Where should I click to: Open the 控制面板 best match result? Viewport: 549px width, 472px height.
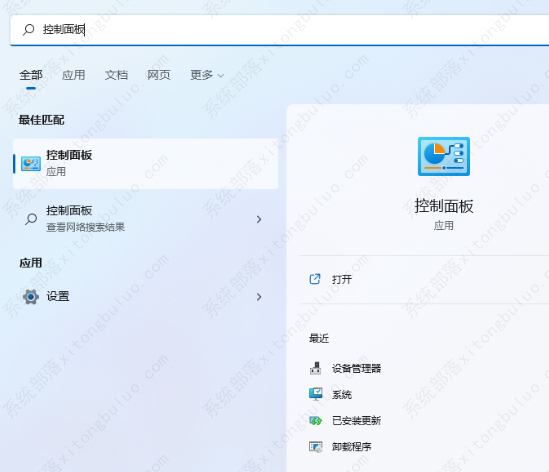coord(146,164)
